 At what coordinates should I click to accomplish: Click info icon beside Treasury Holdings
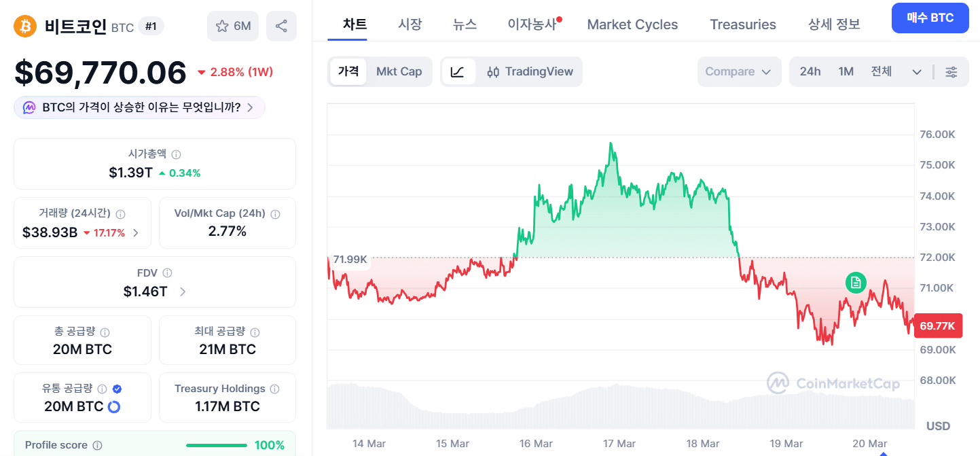275,389
